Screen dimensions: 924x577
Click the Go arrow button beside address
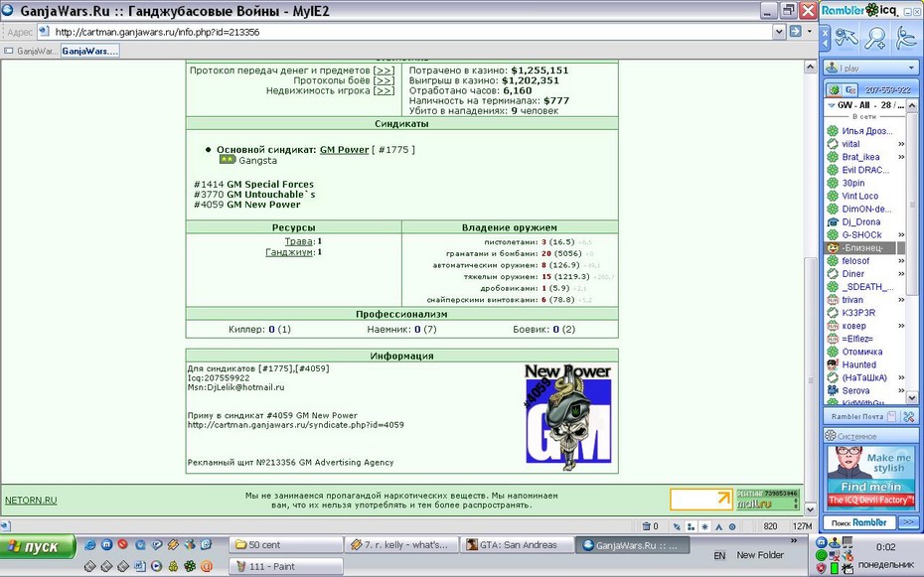click(x=795, y=31)
